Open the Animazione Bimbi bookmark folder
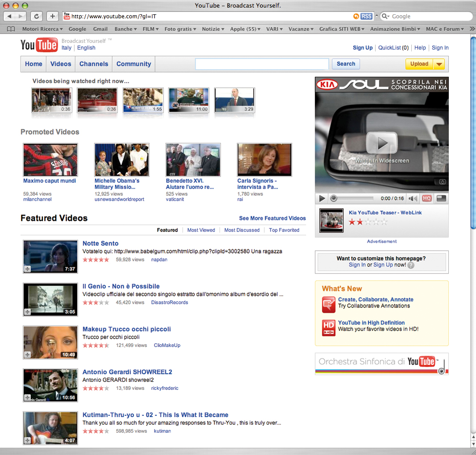This screenshot has height=455, width=476. click(x=395, y=29)
